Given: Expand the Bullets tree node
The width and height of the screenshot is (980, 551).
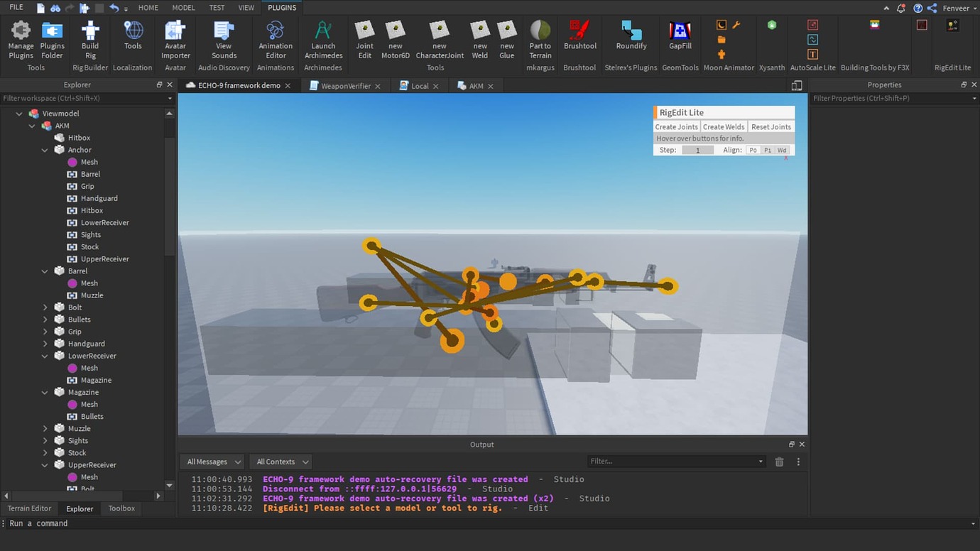Looking at the screenshot, I should click(x=45, y=320).
